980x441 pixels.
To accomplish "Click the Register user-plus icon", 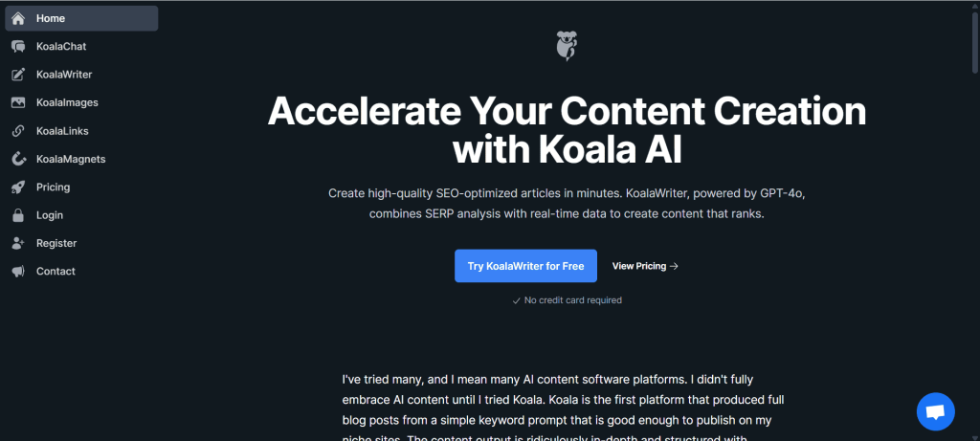I will pyautogui.click(x=18, y=243).
